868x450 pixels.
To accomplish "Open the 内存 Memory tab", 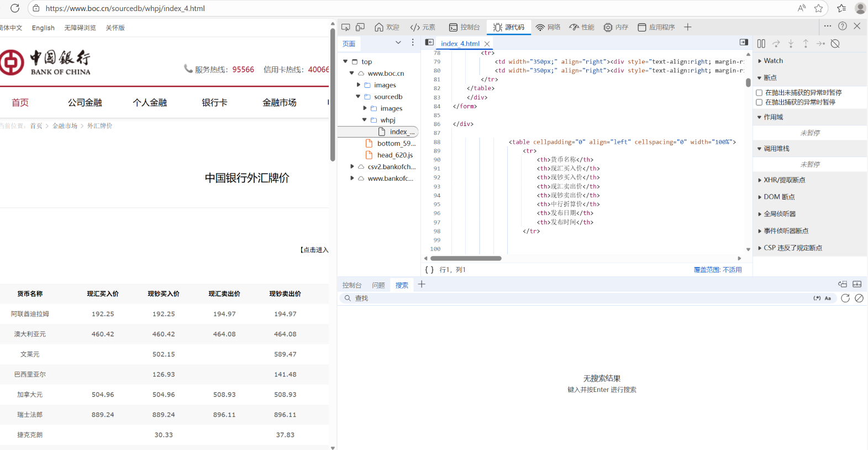I will tap(616, 27).
